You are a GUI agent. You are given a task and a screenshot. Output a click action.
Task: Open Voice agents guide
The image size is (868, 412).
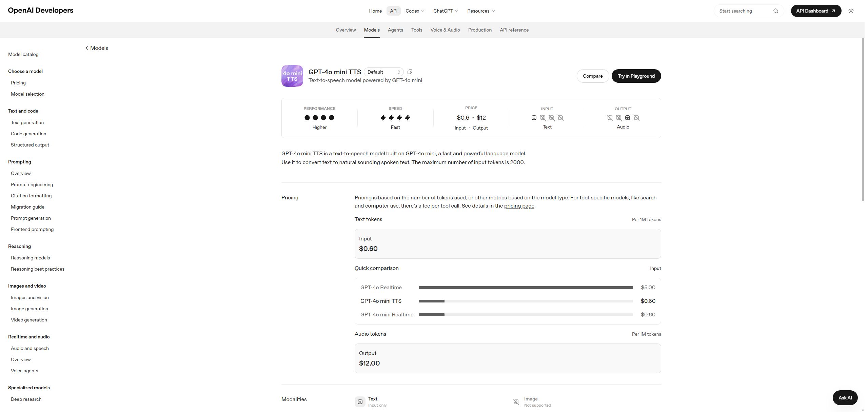(x=24, y=371)
